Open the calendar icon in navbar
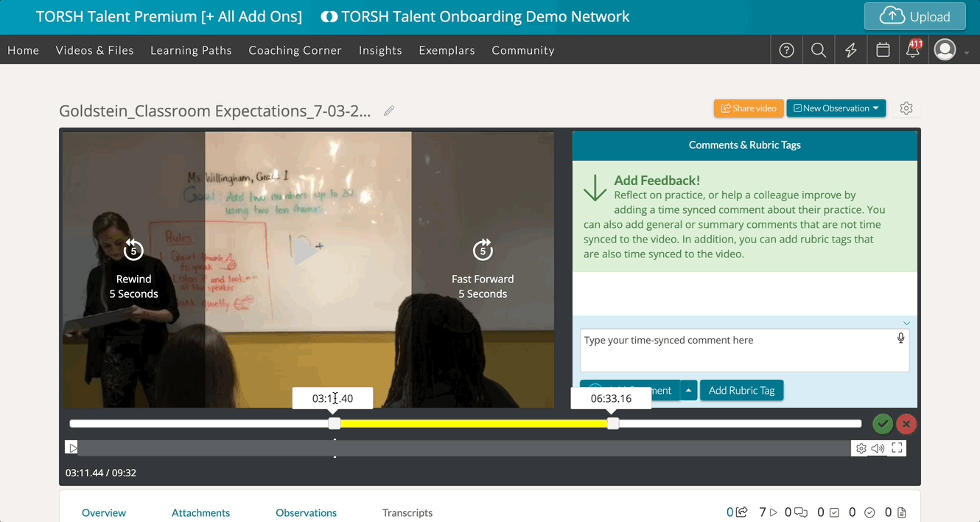The image size is (980, 522). click(883, 50)
